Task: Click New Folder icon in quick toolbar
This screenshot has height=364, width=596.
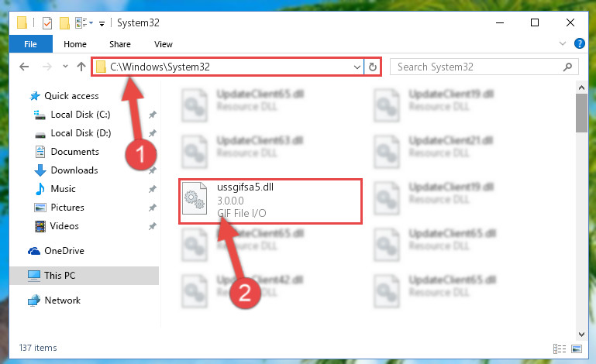Action: (64, 23)
